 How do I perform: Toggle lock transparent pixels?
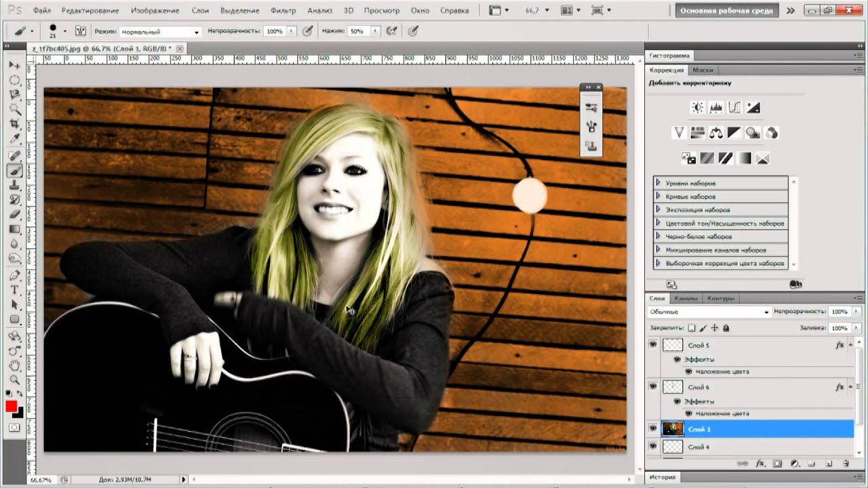click(690, 328)
